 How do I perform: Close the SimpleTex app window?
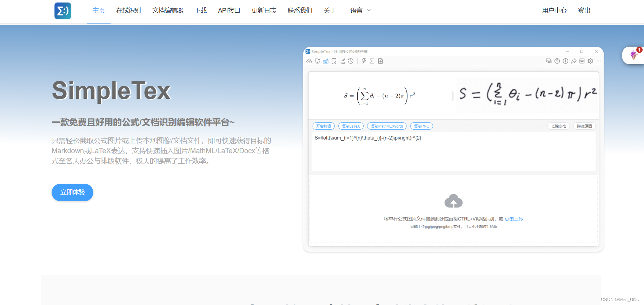(596, 52)
